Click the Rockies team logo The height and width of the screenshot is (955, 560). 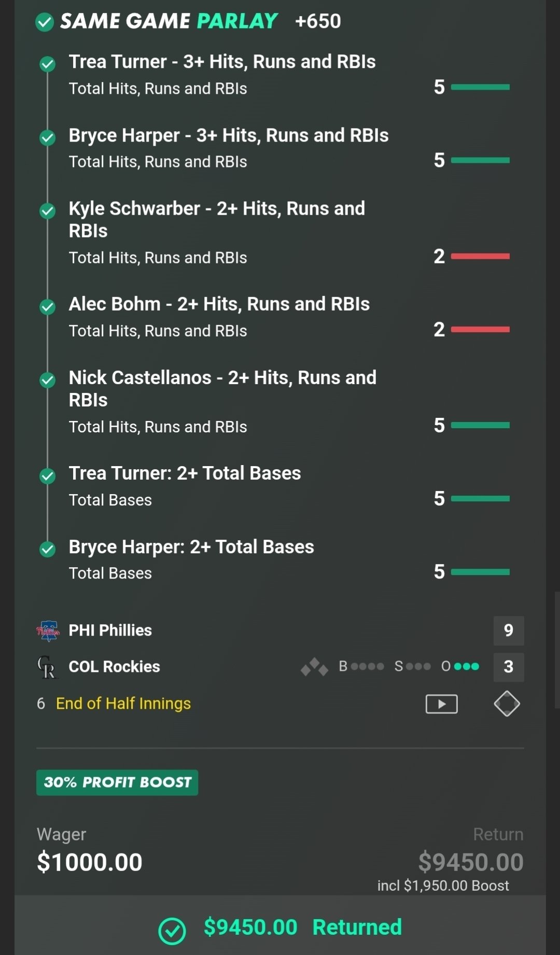pyautogui.click(x=47, y=667)
